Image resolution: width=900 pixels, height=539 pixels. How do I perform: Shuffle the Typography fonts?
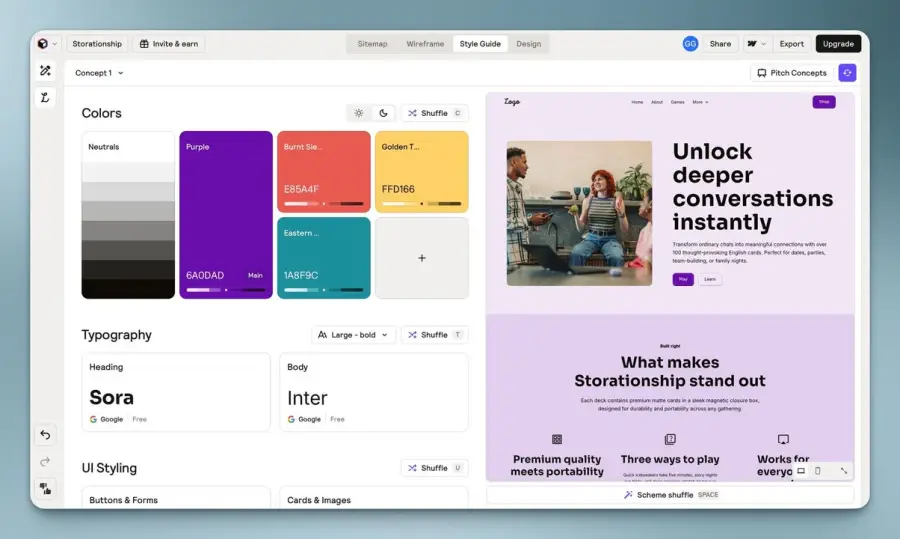435,335
